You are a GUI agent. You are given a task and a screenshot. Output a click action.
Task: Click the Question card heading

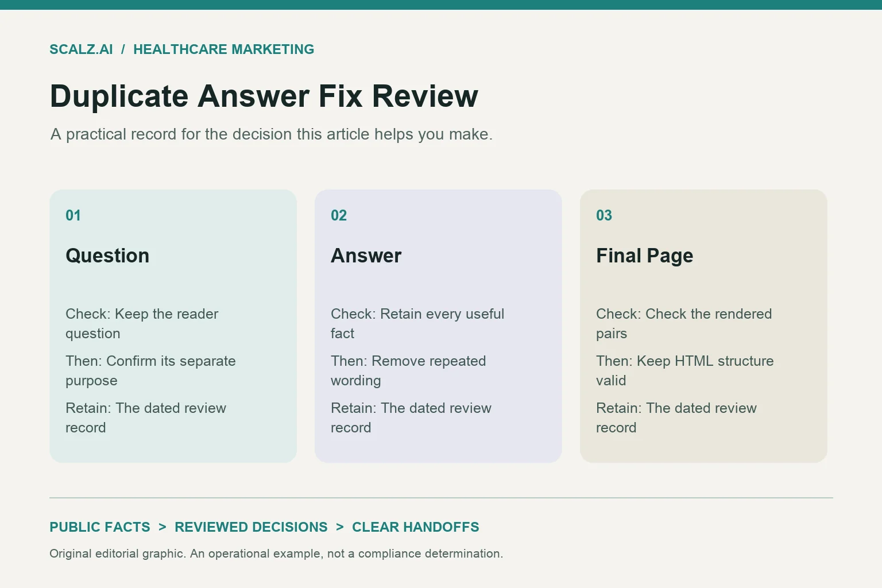coord(107,256)
